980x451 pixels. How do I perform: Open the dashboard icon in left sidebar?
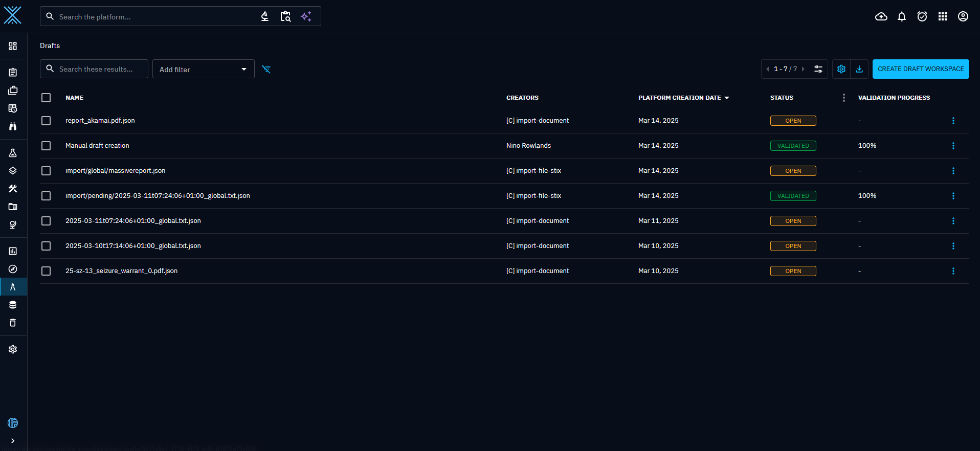click(x=13, y=46)
